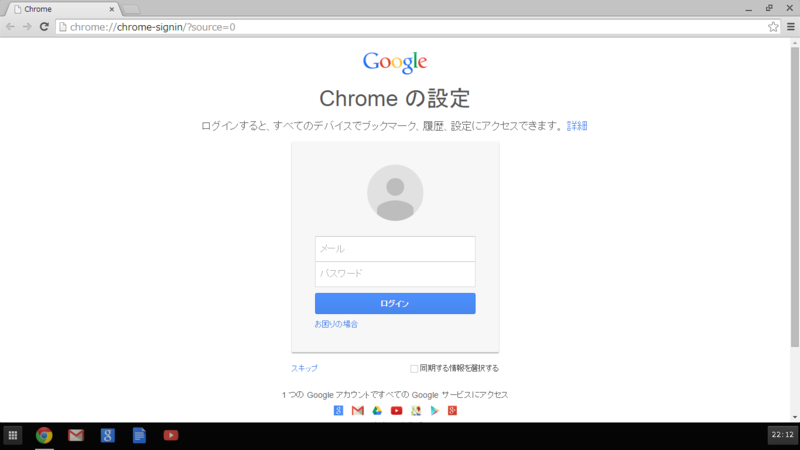
Task: Open Google Search icon in services row
Action: coord(338,411)
